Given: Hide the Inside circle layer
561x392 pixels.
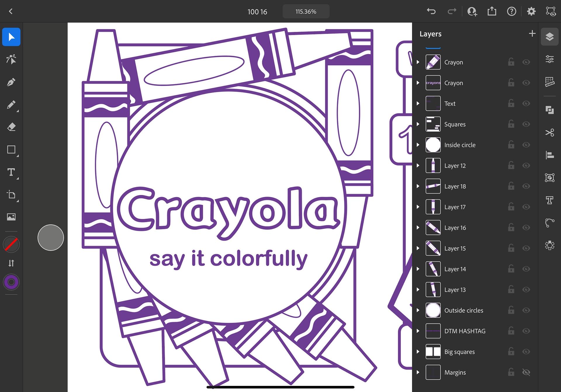Looking at the screenshot, I should click(x=526, y=145).
